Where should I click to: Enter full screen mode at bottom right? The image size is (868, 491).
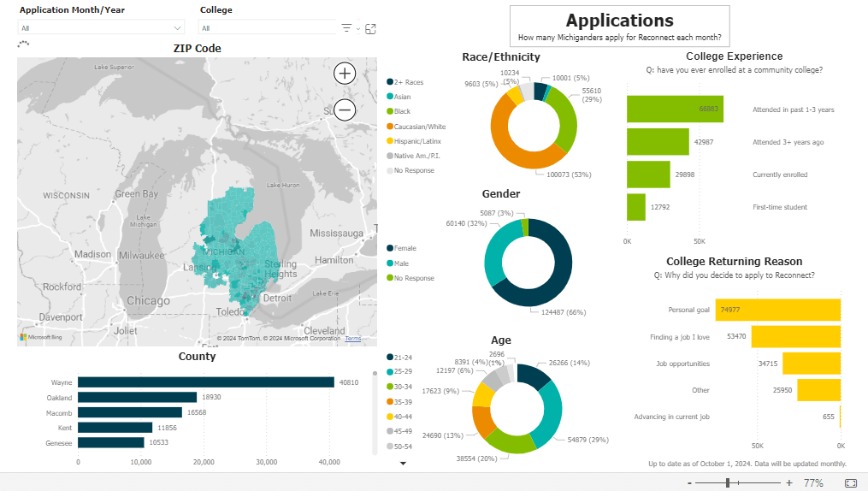(851, 483)
